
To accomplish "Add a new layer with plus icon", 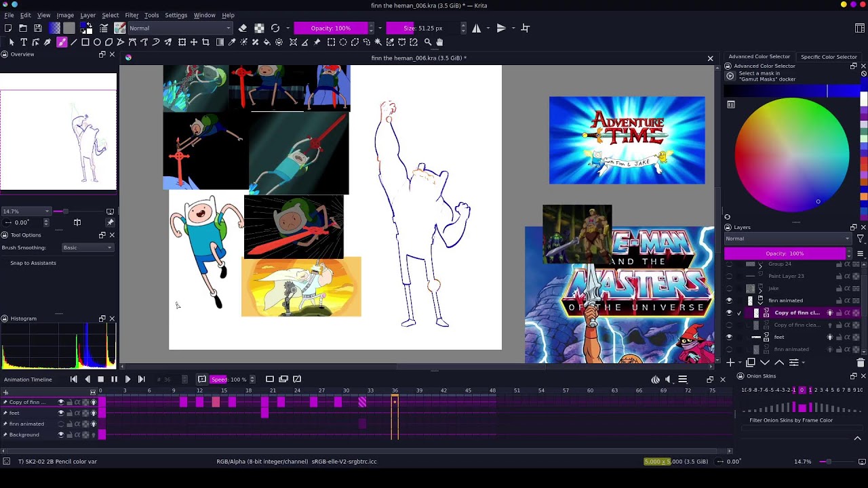I will (x=730, y=363).
